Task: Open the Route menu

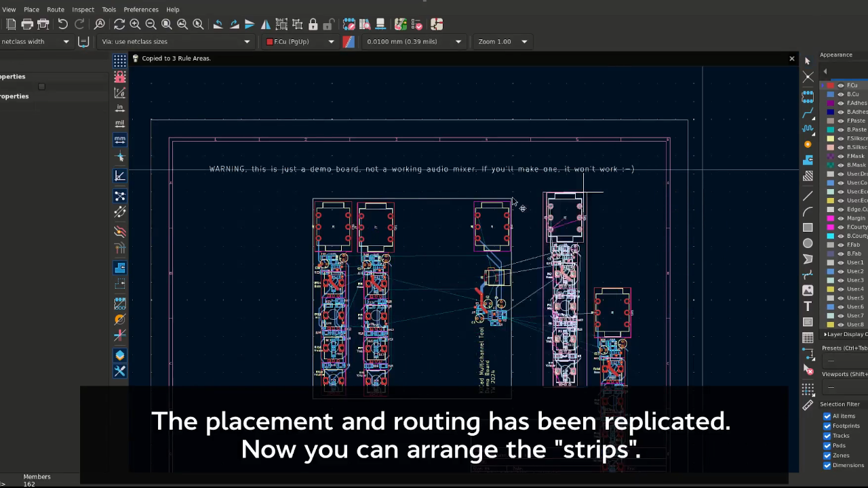Action: pos(56,9)
